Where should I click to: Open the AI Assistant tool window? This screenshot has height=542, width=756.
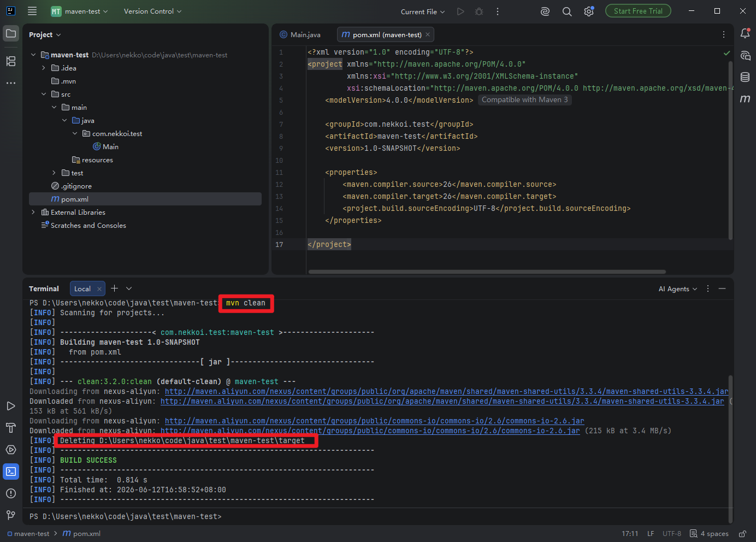pos(745,55)
